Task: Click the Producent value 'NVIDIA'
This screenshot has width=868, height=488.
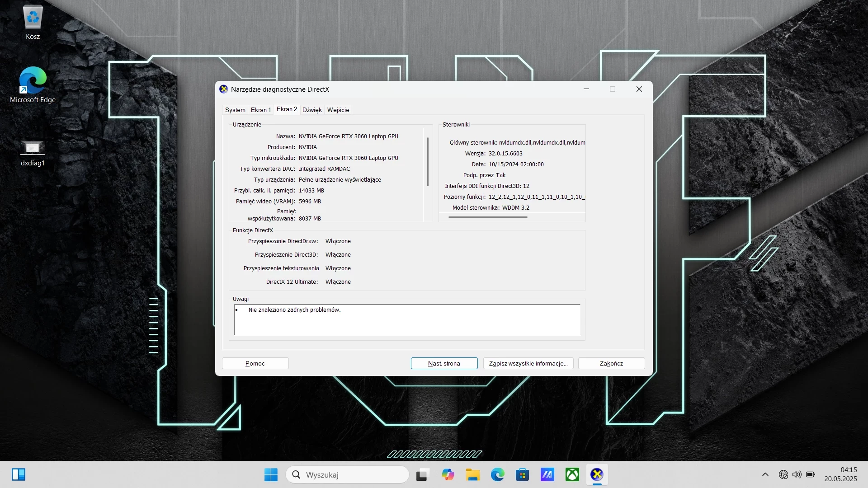Action: click(x=307, y=147)
